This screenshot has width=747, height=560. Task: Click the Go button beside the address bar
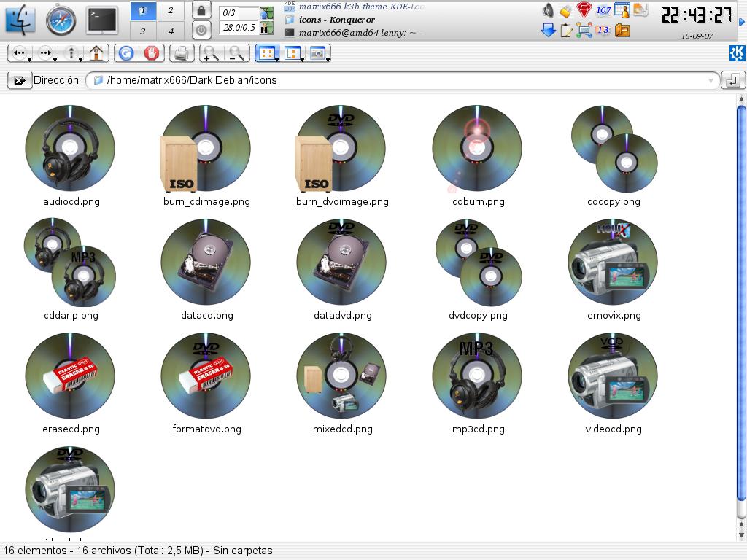tap(732, 80)
